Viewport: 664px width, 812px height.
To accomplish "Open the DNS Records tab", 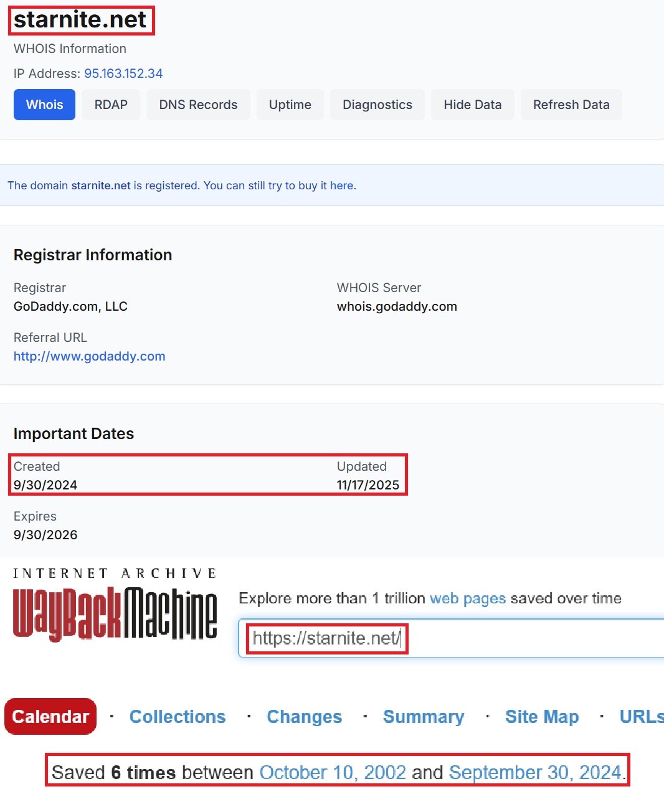I will pyautogui.click(x=198, y=105).
